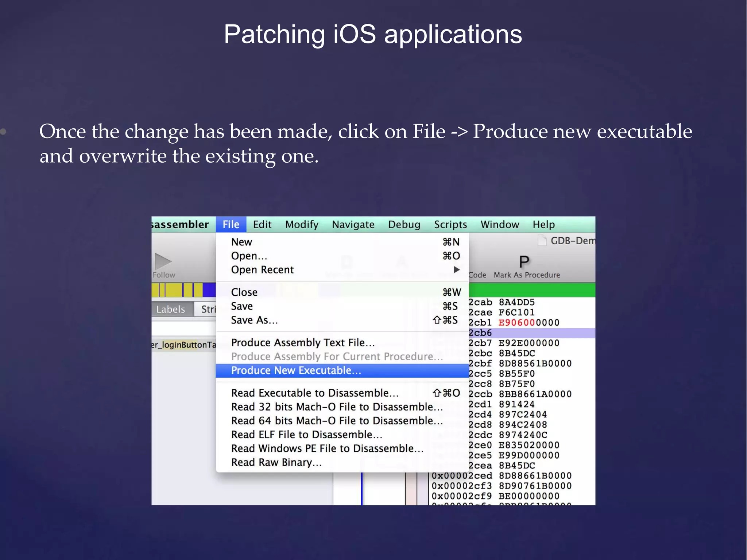
Task: Select the line with bytes E99D000000
Action: pyautogui.click(x=532, y=455)
